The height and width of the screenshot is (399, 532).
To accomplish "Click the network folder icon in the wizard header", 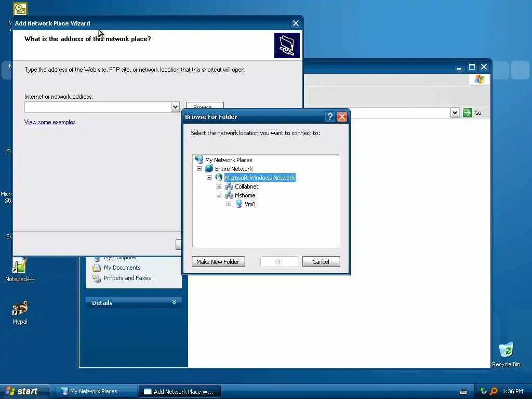I will 287,46.
